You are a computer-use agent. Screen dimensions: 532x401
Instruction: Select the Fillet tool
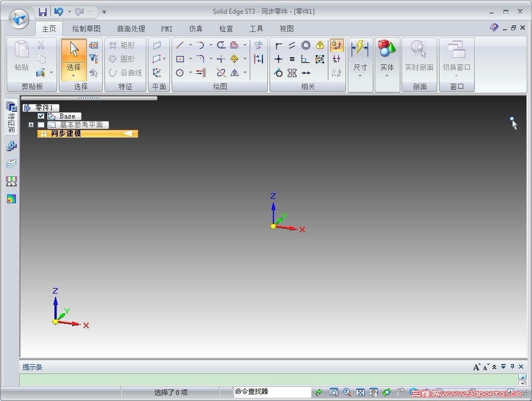pos(200,59)
